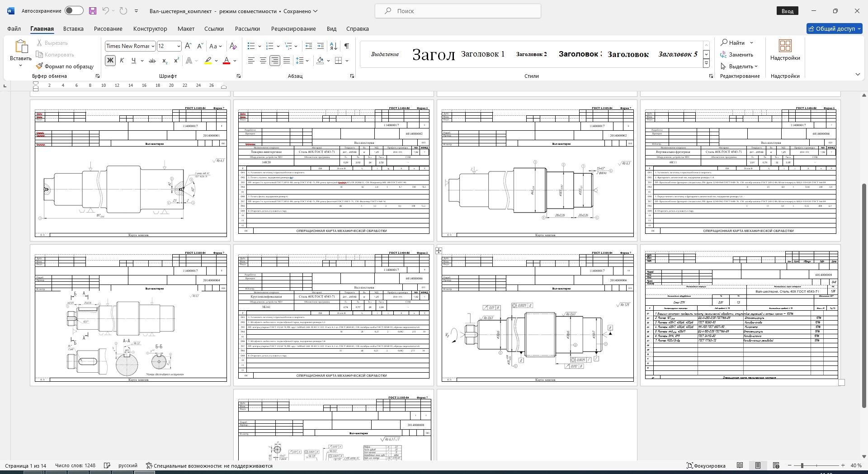Toggle bold formatting button
The width and height of the screenshot is (868, 474).
110,61
